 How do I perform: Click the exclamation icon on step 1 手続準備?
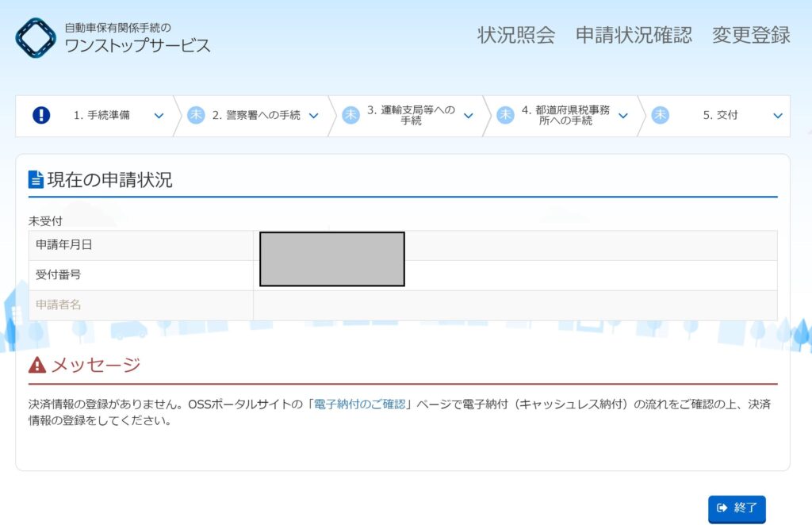click(x=40, y=115)
